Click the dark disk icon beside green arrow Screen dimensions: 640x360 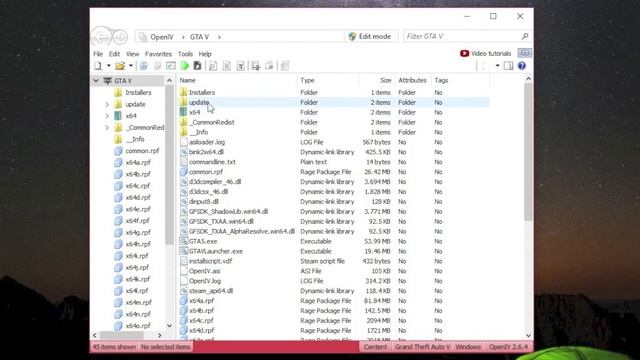point(197,66)
